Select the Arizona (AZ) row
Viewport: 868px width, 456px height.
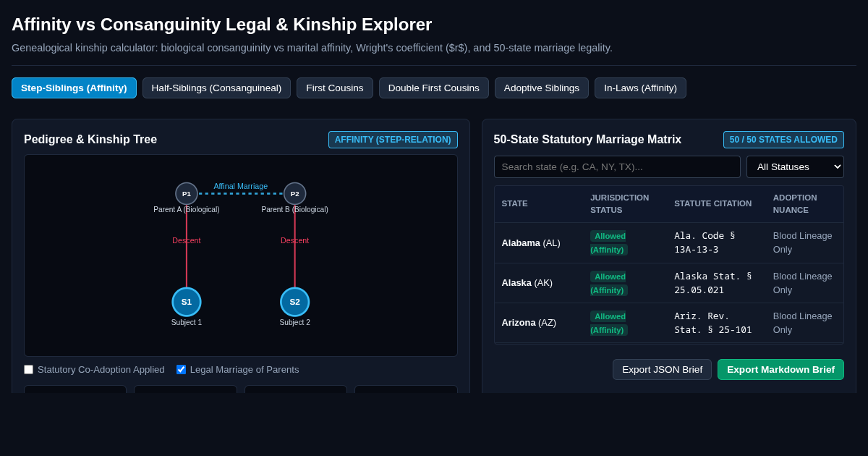(669, 323)
